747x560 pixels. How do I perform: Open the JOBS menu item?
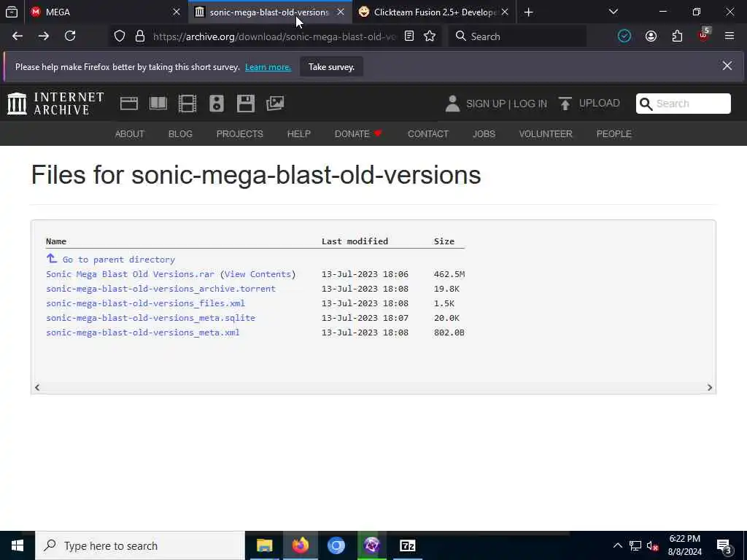[x=484, y=134]
